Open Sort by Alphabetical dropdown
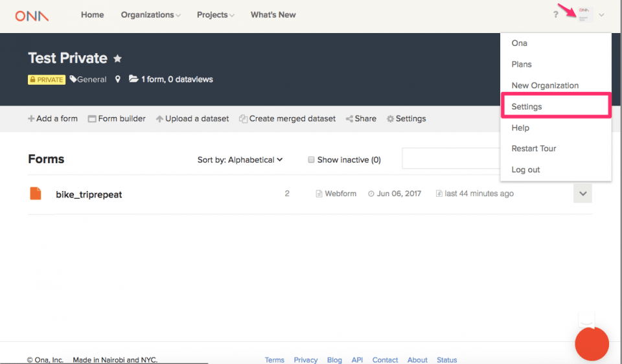 click(240, 160)
